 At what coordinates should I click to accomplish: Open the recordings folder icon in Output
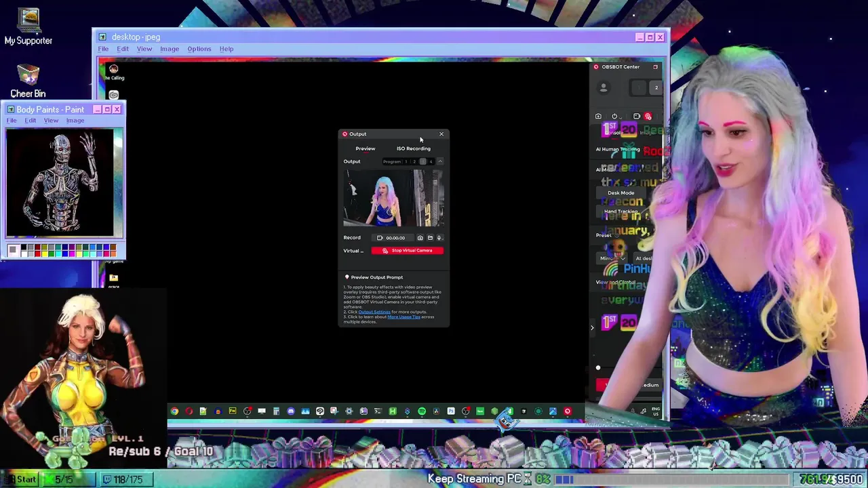click(x=430, y=238)
